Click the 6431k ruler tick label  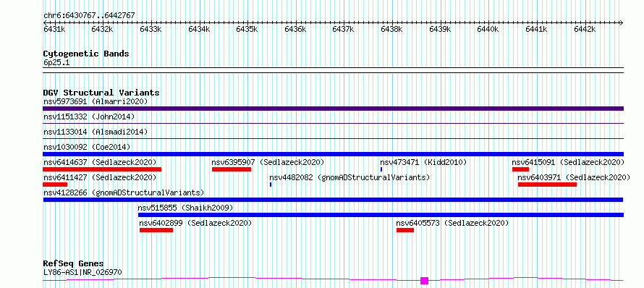pyautogui.click(x=54, y=29)
